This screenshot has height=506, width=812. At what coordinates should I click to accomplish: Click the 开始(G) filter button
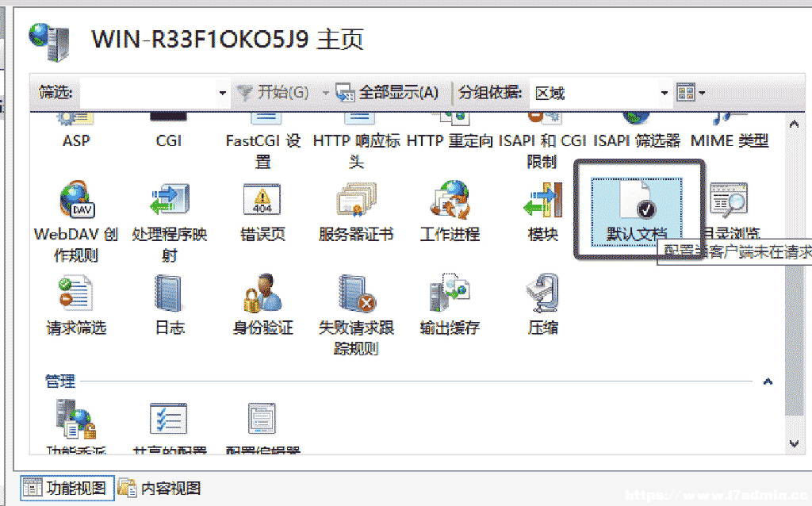point(273,94)
